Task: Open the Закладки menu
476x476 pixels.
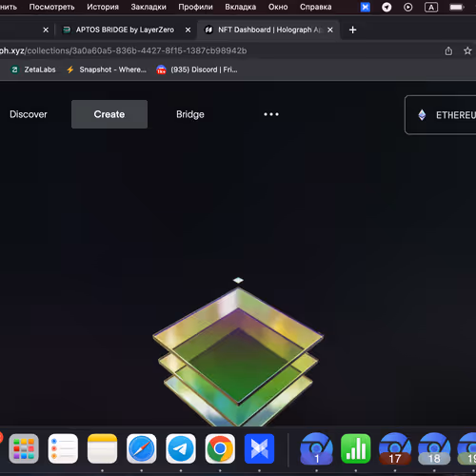Action: (149, 7)
